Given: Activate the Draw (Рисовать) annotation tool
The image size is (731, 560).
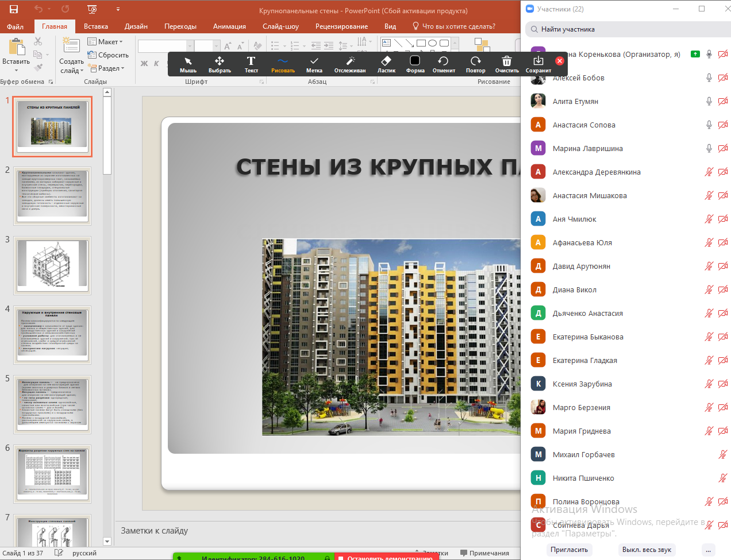Looking at the screenshot, I should pos(283,64).
